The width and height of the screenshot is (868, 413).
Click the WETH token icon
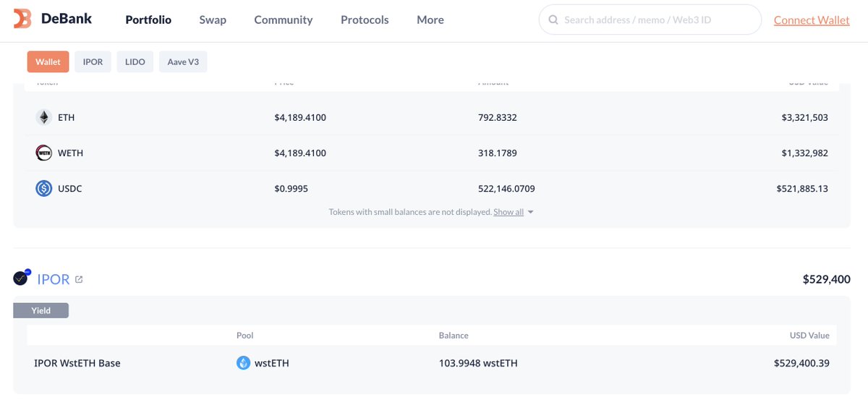tap(44, 153)
